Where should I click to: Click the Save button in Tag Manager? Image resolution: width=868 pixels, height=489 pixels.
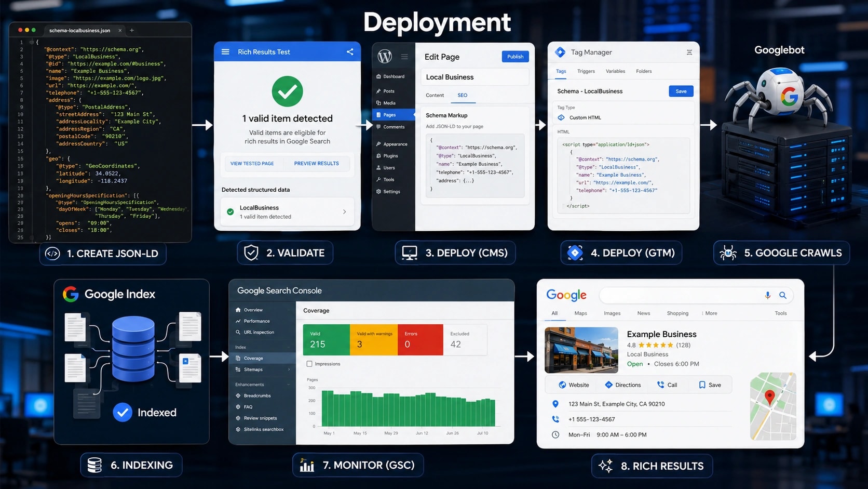point(681,91)
